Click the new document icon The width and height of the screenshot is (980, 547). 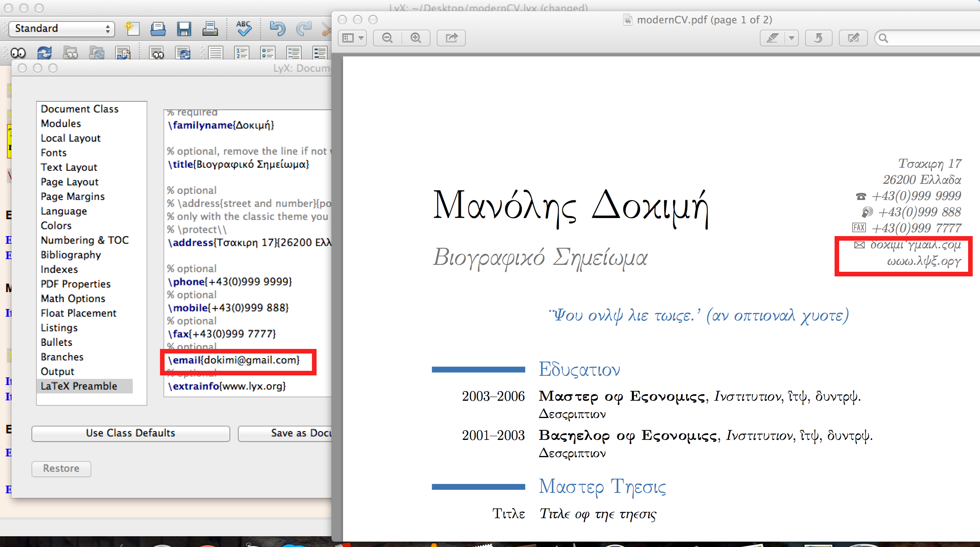[x=132, y=29]
